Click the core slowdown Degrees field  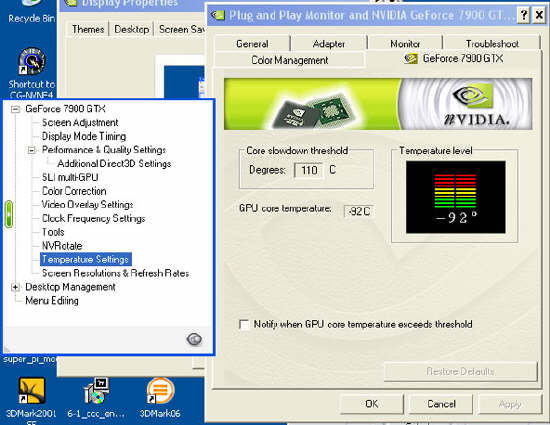coord(309,170)
